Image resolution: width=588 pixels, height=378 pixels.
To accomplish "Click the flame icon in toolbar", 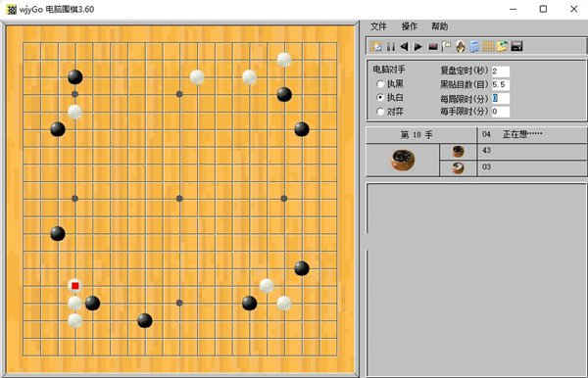I will coord(461,46).
